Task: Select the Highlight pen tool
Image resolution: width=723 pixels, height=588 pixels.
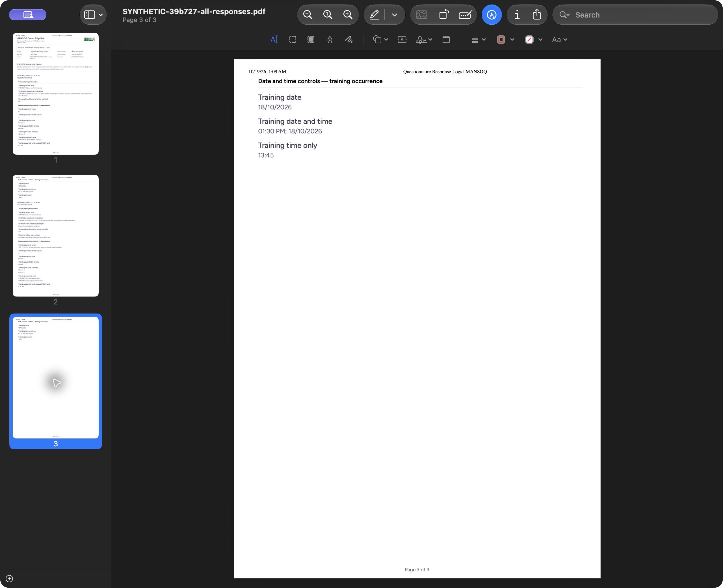Action: (x=374, y=15)
